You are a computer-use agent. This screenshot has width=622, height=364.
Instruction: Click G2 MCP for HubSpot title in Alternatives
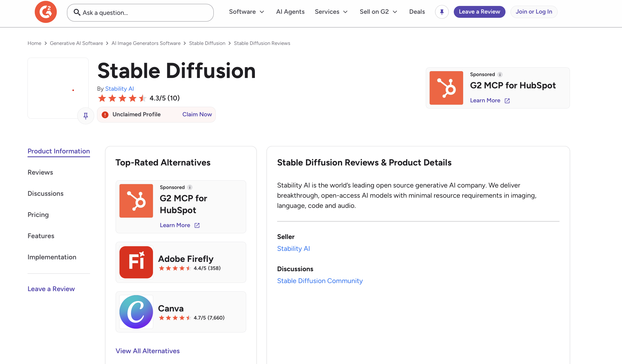coord(183,204)
